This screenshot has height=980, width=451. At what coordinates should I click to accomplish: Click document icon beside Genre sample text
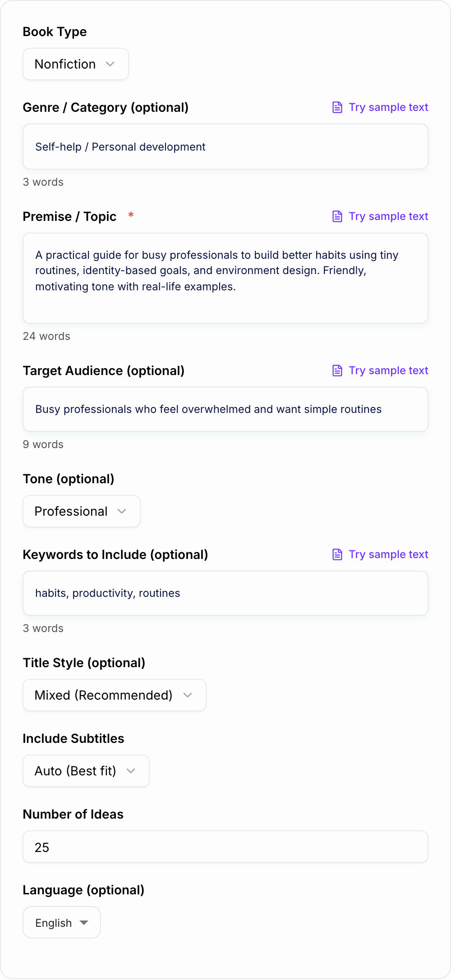click(x=337, y=107)
